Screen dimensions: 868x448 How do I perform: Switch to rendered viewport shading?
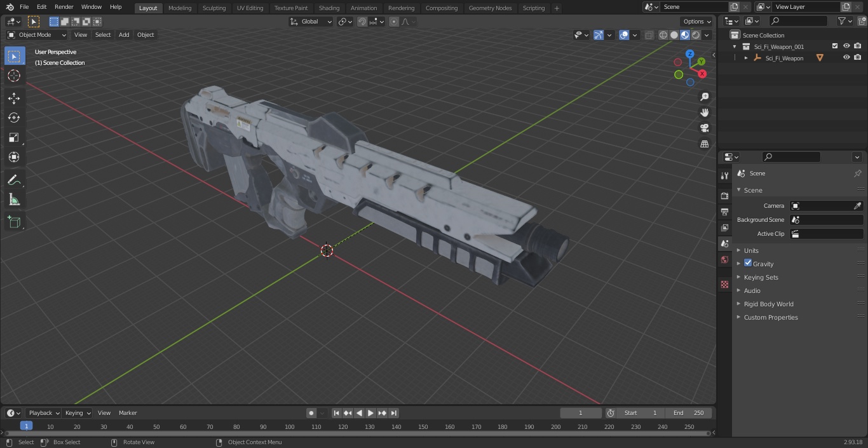point(696,35)
